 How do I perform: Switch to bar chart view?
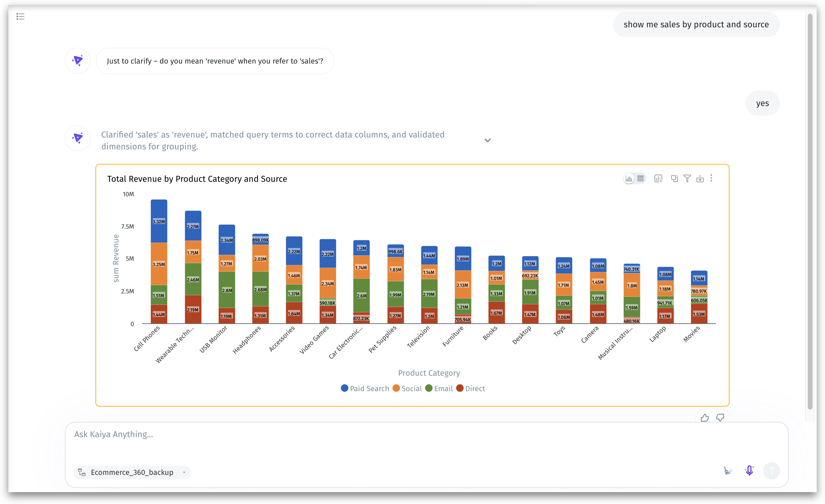629,178
